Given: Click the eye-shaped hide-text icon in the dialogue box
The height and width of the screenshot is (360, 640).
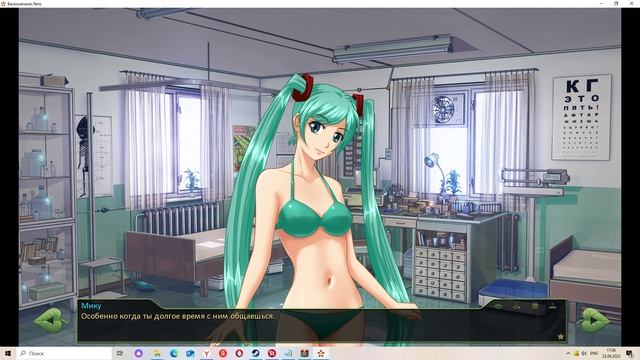Looking at the screenshot, I should coord(499,307).
